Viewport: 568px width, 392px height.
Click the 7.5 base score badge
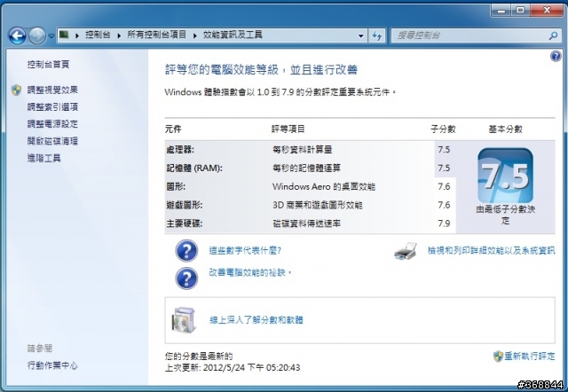pos(505,176)
